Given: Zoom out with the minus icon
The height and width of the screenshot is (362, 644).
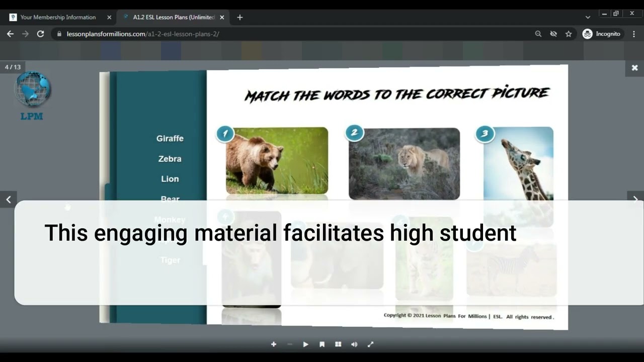Looking at the screenshot, I should [x=290, y=344].
